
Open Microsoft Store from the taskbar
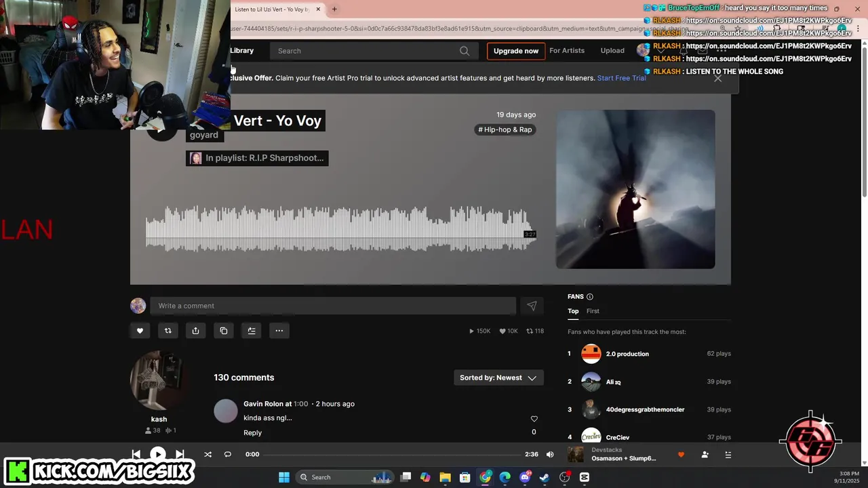465,477
